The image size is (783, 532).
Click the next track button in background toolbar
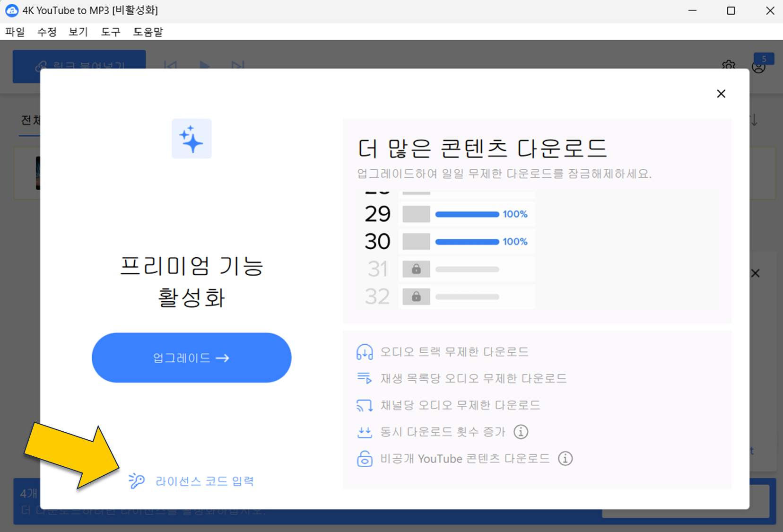[x=238, y=65]
